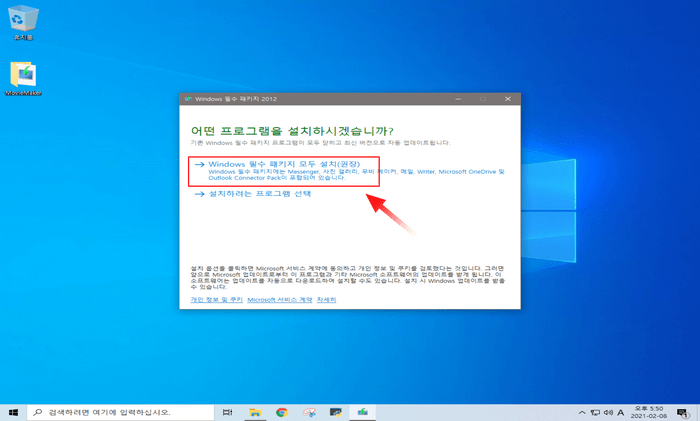Open the clock showing 오후 5:50
Image resolution: width=700 pixels, height=421 pixels.
649,413
